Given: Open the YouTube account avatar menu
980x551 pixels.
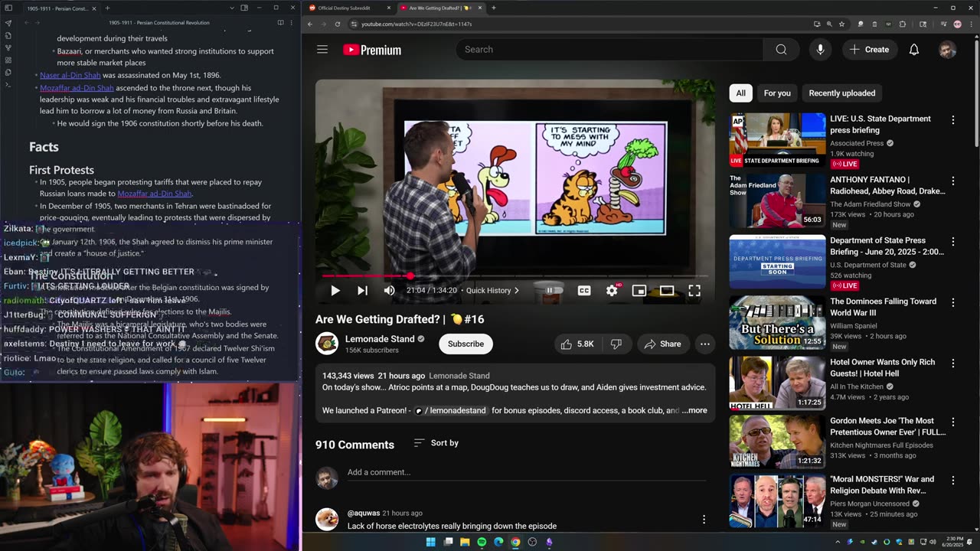Looking at the screenshot, I should [947, 50].
